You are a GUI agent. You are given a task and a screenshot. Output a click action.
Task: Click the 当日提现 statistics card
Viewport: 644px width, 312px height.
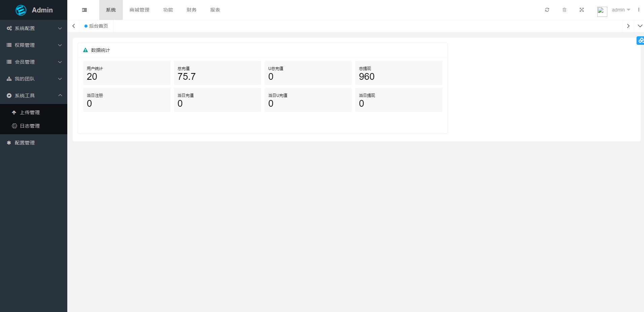click(399, 100)
